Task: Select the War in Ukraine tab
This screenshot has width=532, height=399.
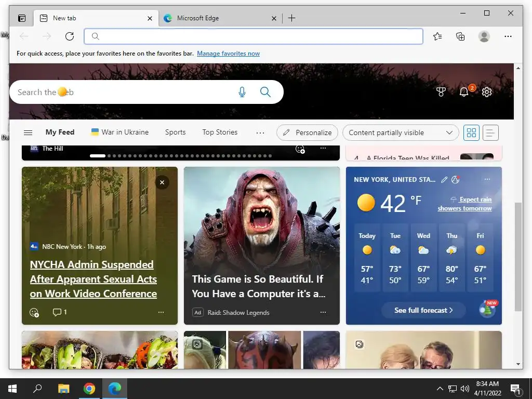Action: tap(120, 132)
